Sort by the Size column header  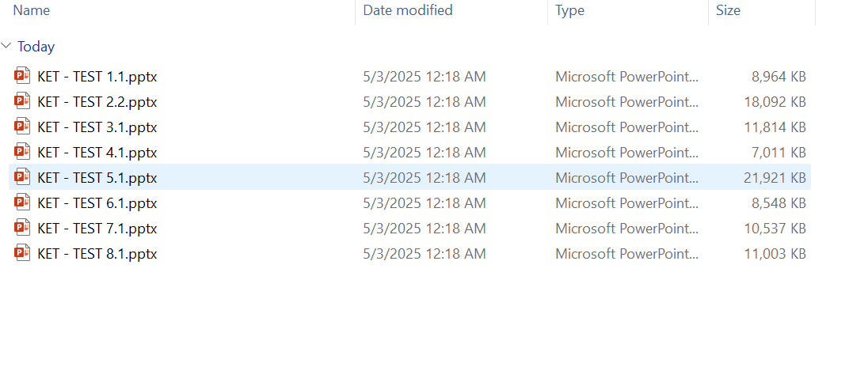[x=728, y=10]
